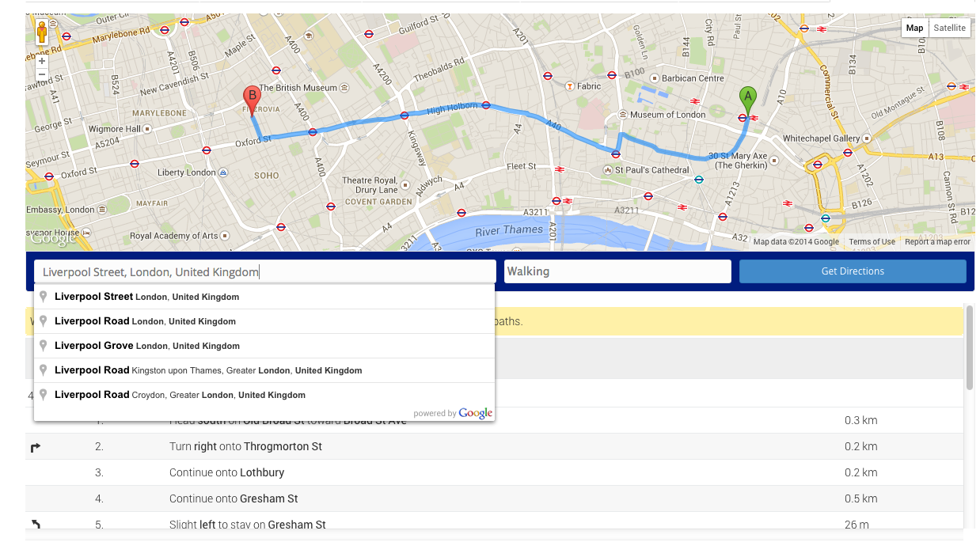Select step 'Continue onto Gresham St'

(234, 498)
